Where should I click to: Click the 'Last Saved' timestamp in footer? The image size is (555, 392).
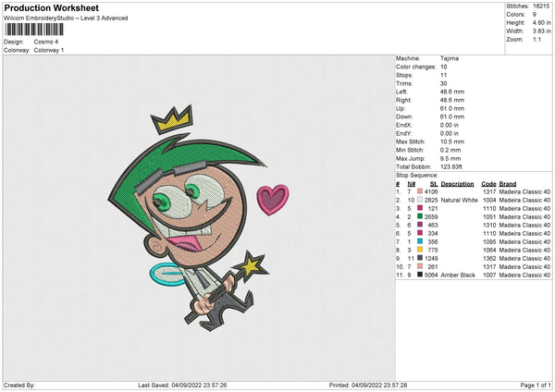coord(182,385)
